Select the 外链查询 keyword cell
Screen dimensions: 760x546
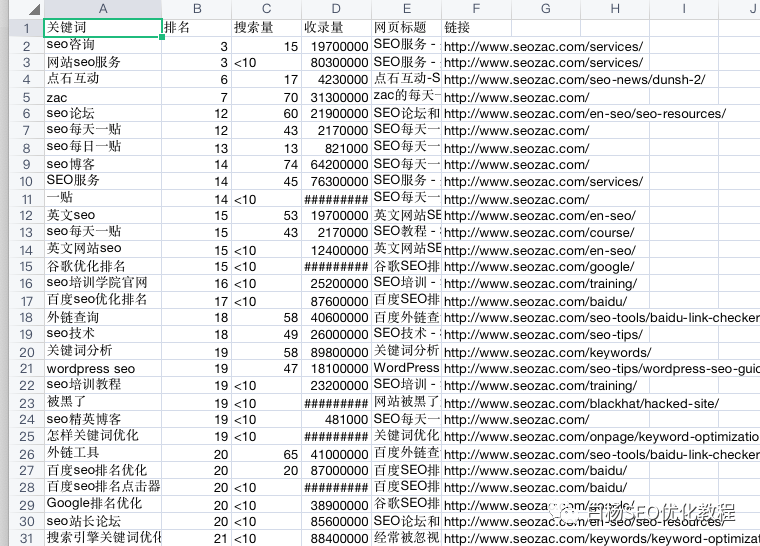tap(103, 318)
